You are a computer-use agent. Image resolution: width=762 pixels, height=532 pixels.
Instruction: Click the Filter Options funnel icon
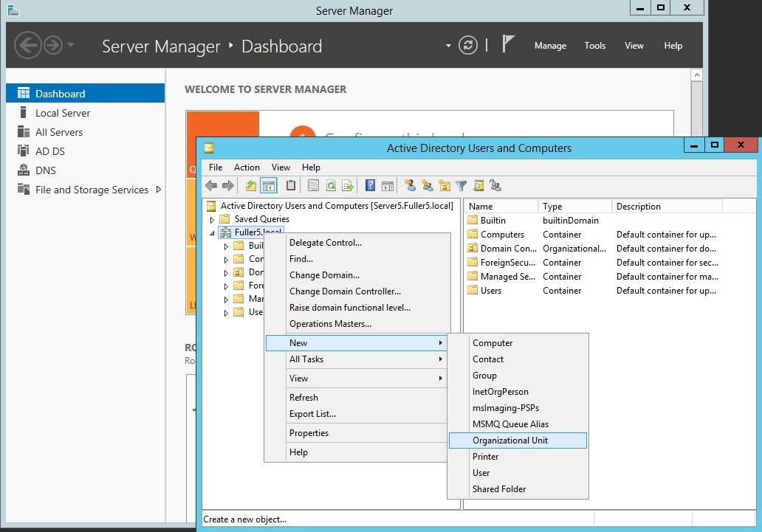461,186
